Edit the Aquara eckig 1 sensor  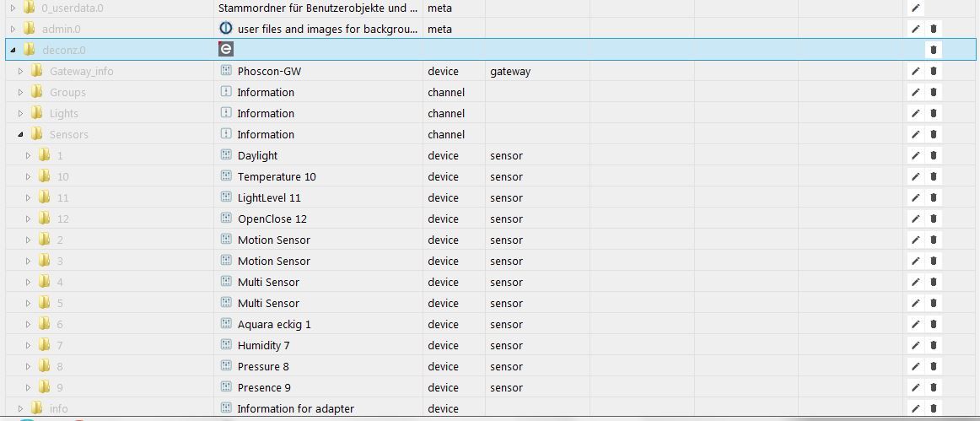(916, 325)
